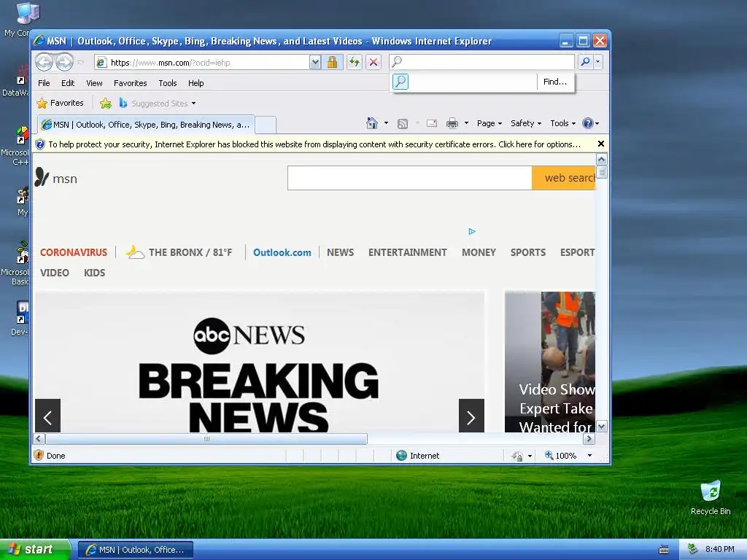This screenshot has height=560, width=747.
Task: Go to the NEWS section
Action: coord(340,252)
